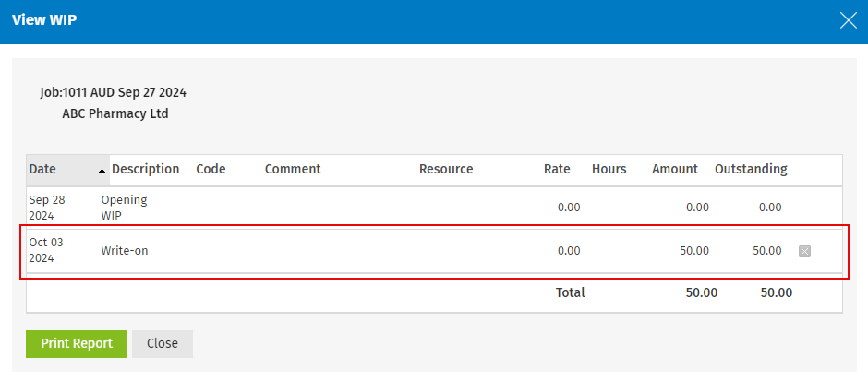The image size is (868, 381).
Task: Delete the Write-on entry with the x icon
Action: tap(804, 252)
